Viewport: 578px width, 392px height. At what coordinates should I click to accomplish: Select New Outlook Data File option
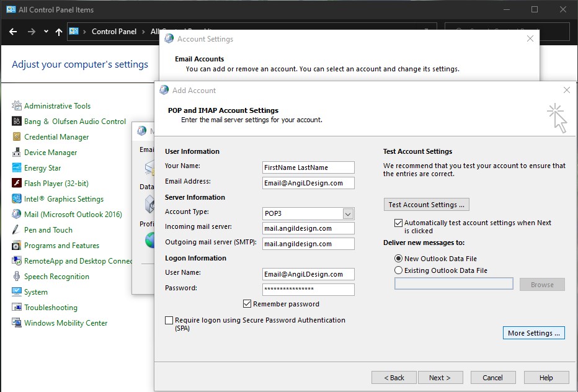398,259
